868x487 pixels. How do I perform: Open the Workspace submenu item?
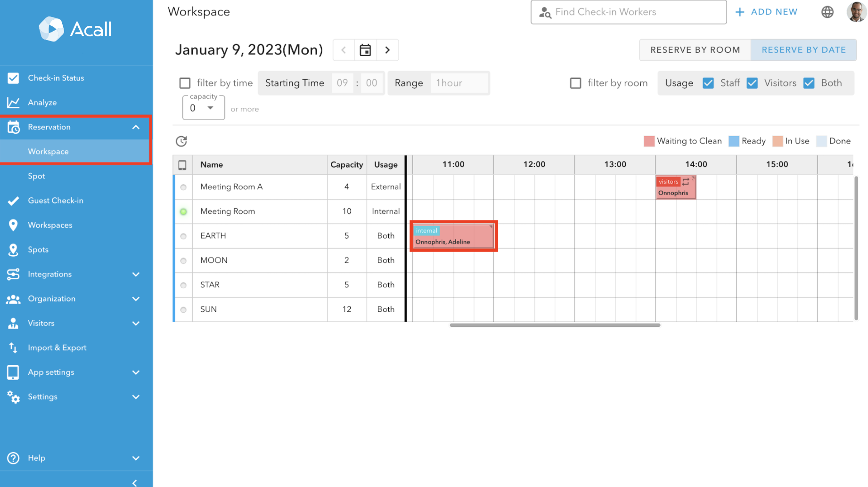[75, 152]
